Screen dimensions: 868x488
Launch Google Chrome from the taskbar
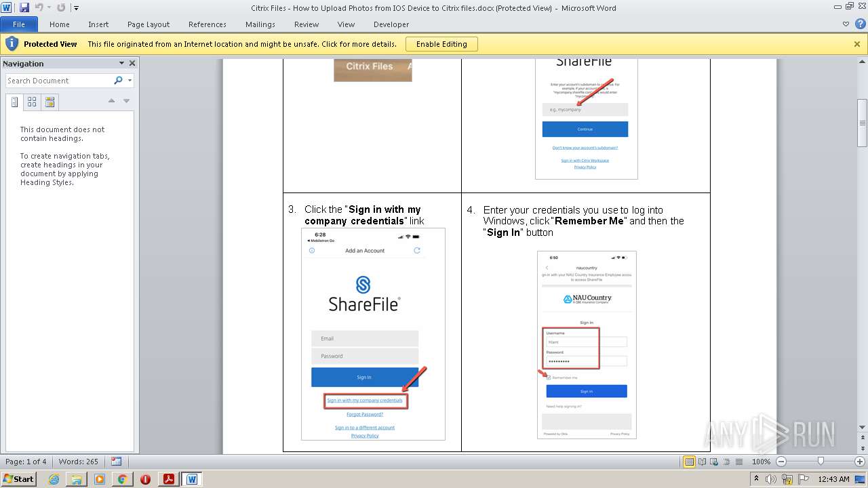click(122, 479)
